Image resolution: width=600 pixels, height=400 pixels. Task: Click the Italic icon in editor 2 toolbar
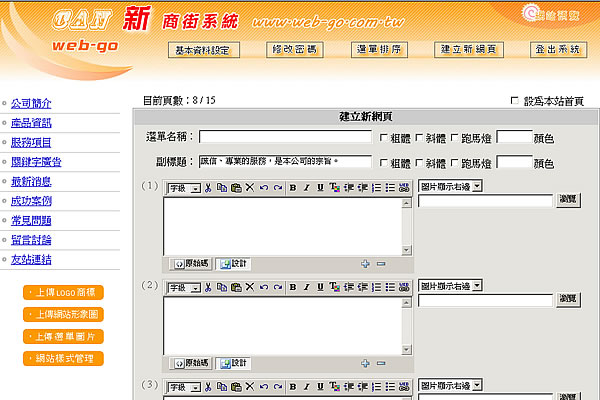306,286
